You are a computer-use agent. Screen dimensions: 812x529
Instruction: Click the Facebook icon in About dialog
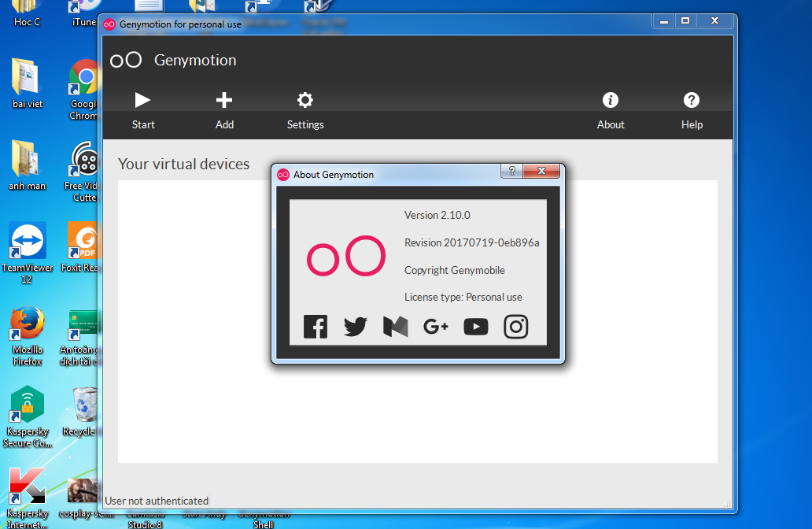[x=316, y=326]
